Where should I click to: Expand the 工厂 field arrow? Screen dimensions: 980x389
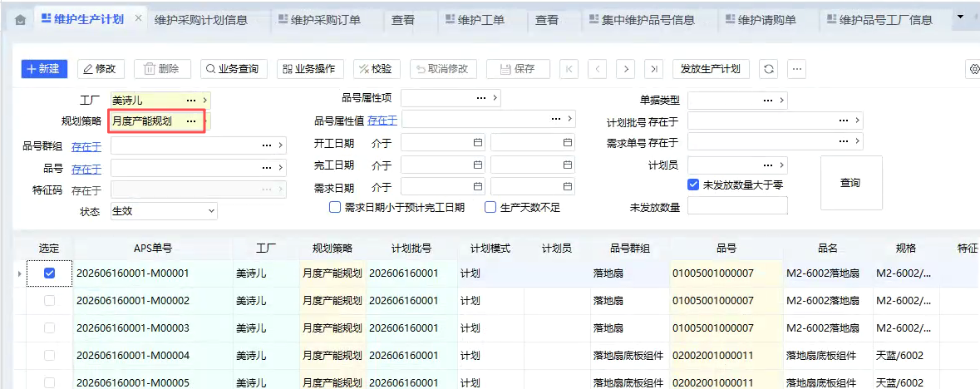(x=205, y=100)
